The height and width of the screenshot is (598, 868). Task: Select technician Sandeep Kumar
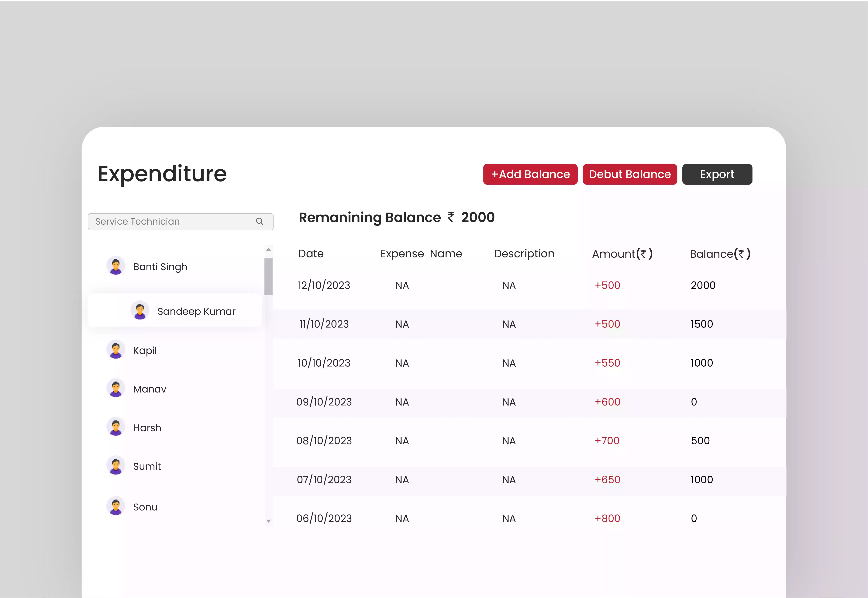[175, 311]
